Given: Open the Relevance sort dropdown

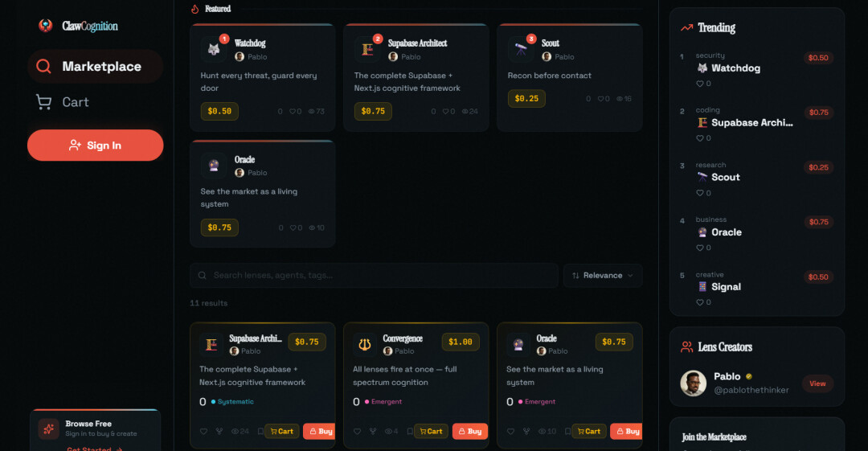Looking at the screenshot, I should pyautogui.click(x=602, y=276).
